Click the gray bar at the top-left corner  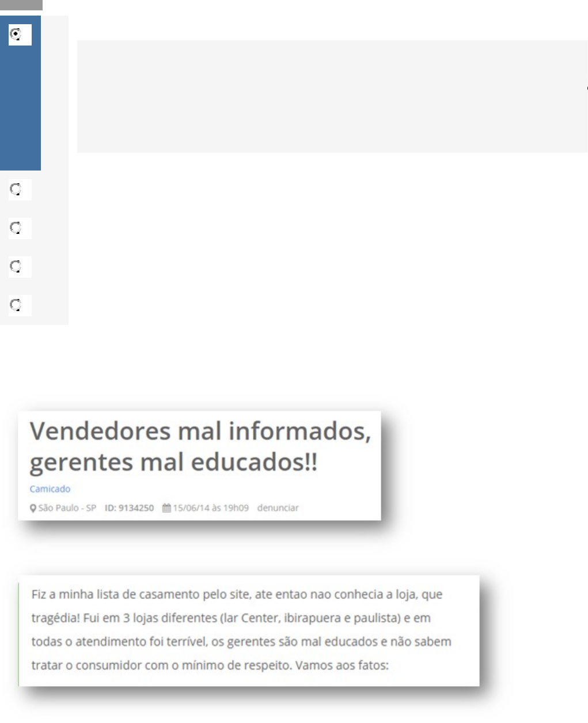tap(21, 5)
